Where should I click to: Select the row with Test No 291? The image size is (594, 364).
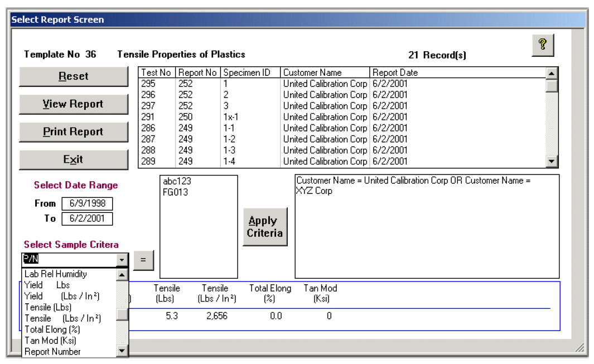pos(342,117)
